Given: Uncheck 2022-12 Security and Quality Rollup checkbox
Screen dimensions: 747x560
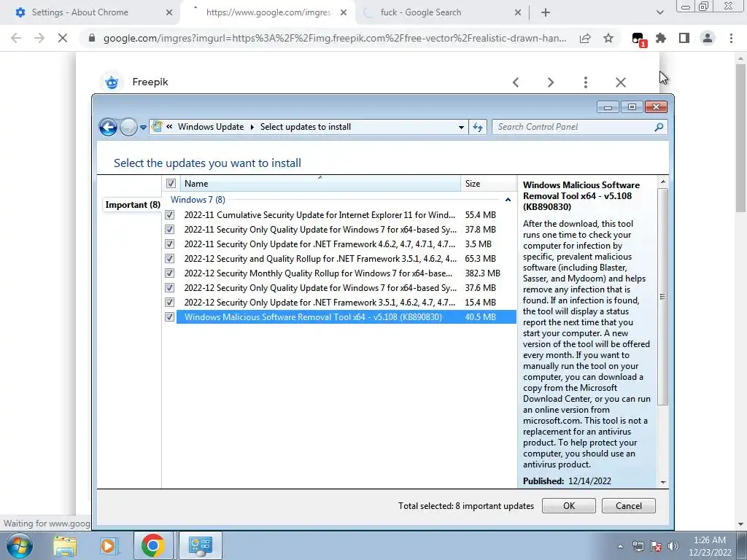Looking at the screenshot, I should [169, 259].
